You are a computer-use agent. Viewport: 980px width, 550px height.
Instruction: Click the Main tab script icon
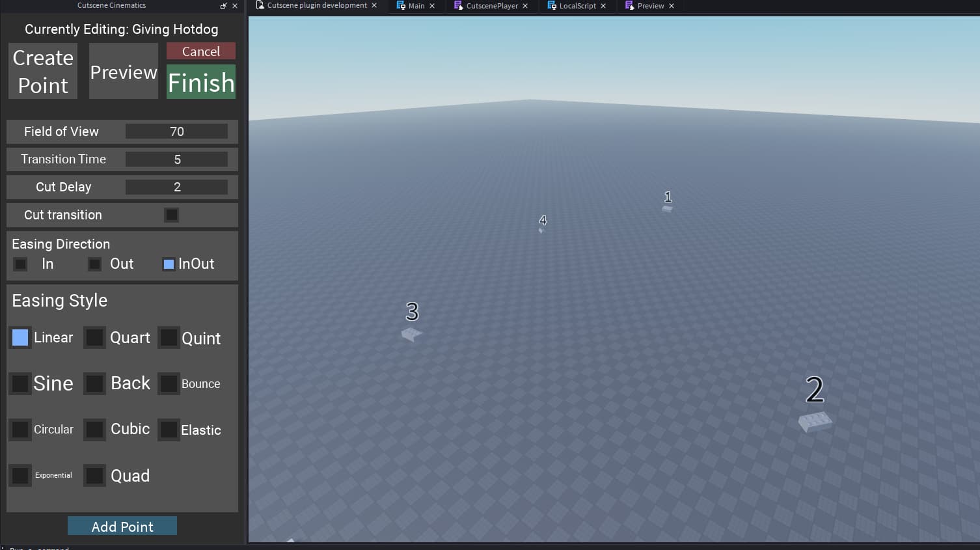point(401,6)
